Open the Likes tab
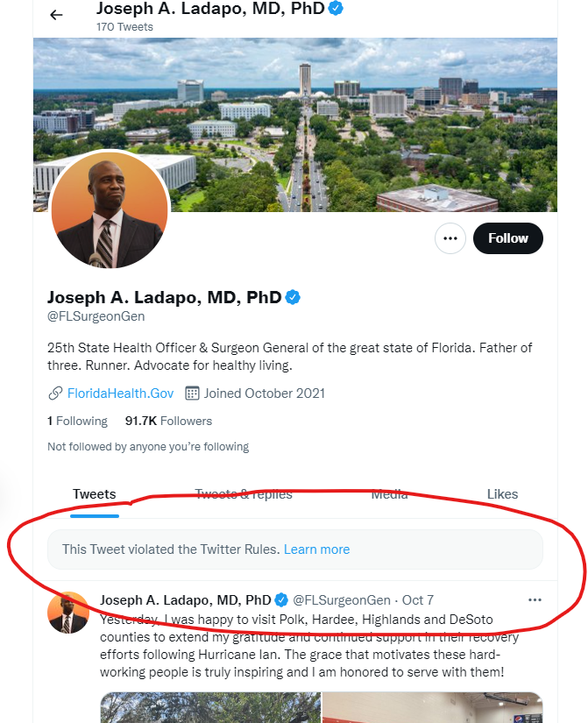The image size is (588, 723). point(502,494)
